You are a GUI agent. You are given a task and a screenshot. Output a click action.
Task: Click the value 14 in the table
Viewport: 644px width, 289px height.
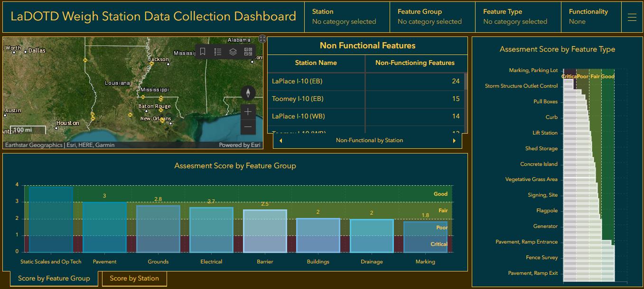[456, 116]
